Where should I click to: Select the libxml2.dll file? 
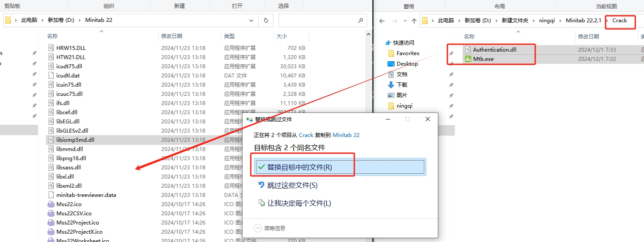point(69,186)
